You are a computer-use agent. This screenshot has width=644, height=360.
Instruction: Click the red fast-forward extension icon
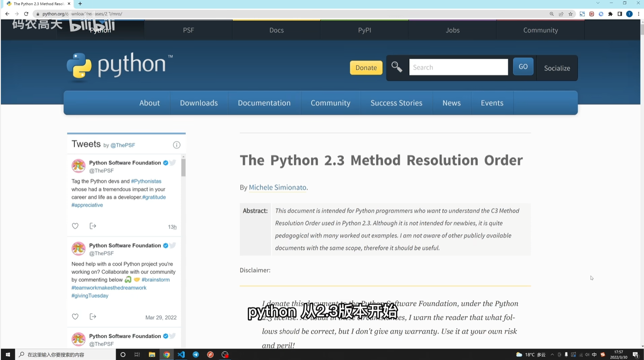tap(591, 14)
